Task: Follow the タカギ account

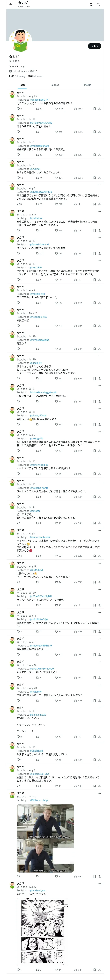Action: pyautogui.click(x=95, y=46)
